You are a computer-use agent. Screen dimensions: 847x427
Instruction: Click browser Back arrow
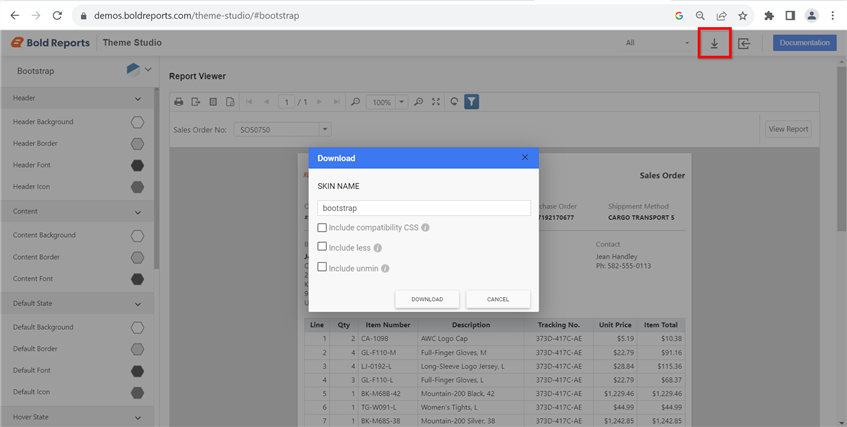(15, 16)
